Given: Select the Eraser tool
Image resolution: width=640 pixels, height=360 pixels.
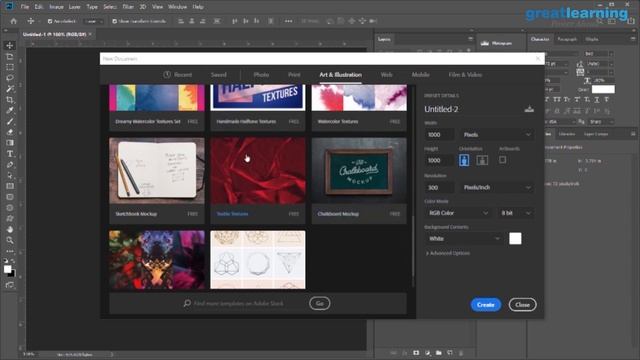Looking at the screenshot, I should point(10,132).
